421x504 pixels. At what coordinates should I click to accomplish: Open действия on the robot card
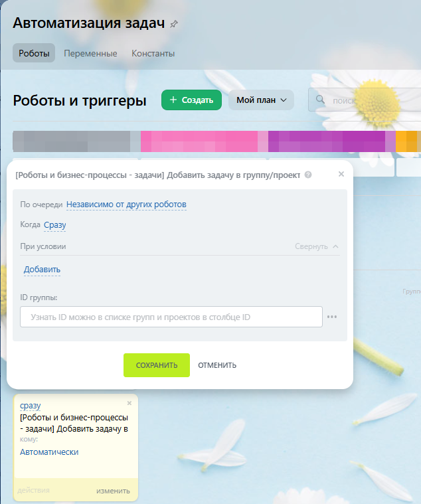33,491
